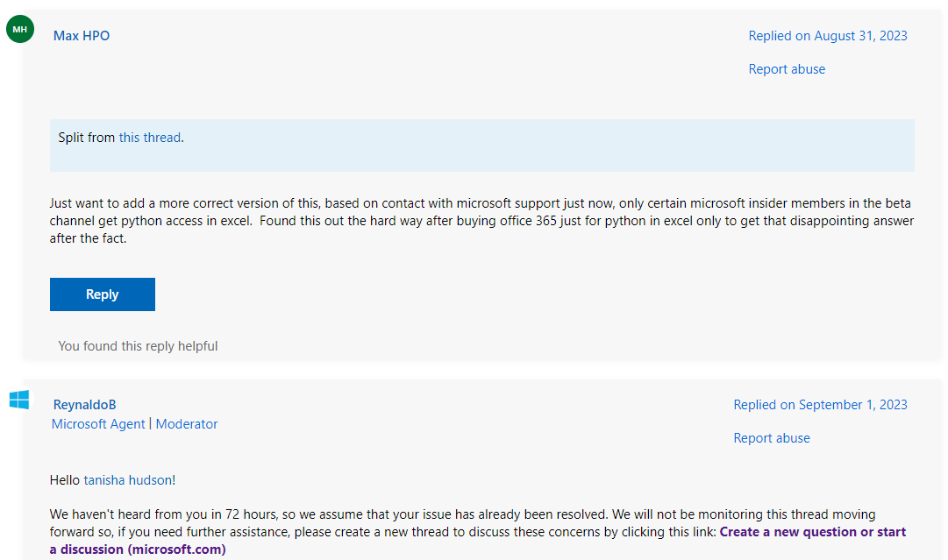
Task: Open the 'this thread' link
Action: pos(150,137)
